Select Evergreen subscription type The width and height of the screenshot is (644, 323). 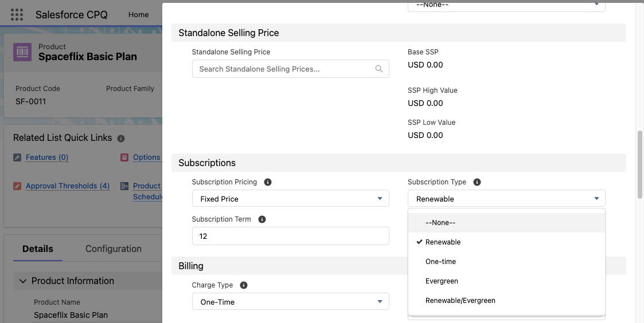(x=442, y=281)
